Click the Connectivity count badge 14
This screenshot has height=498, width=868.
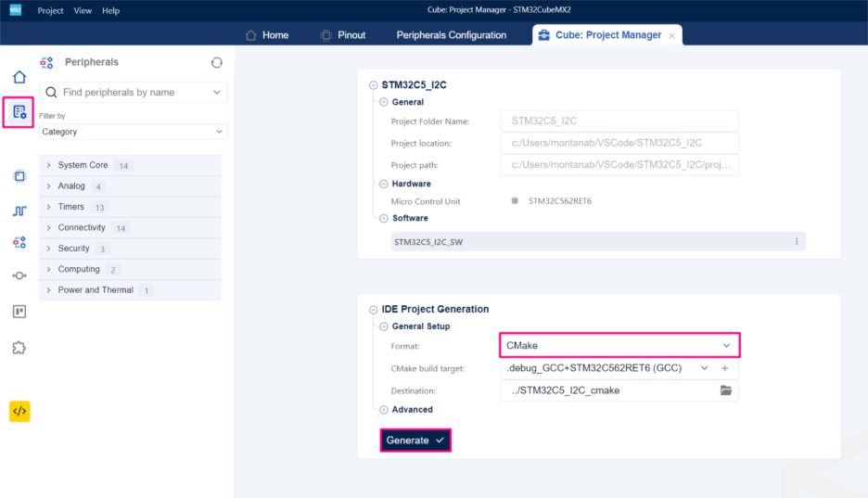tap(121, 228)
